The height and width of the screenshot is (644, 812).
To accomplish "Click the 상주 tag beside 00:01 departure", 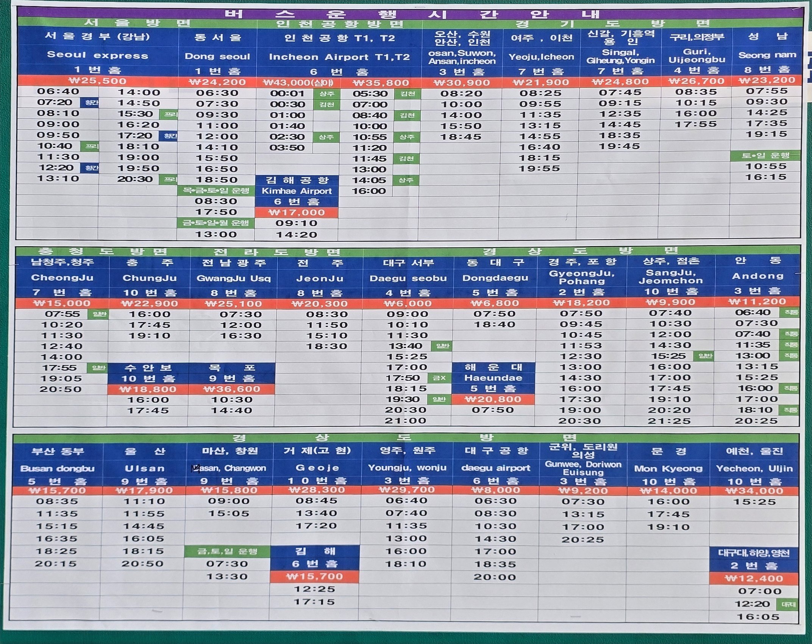I will [326, 94].
